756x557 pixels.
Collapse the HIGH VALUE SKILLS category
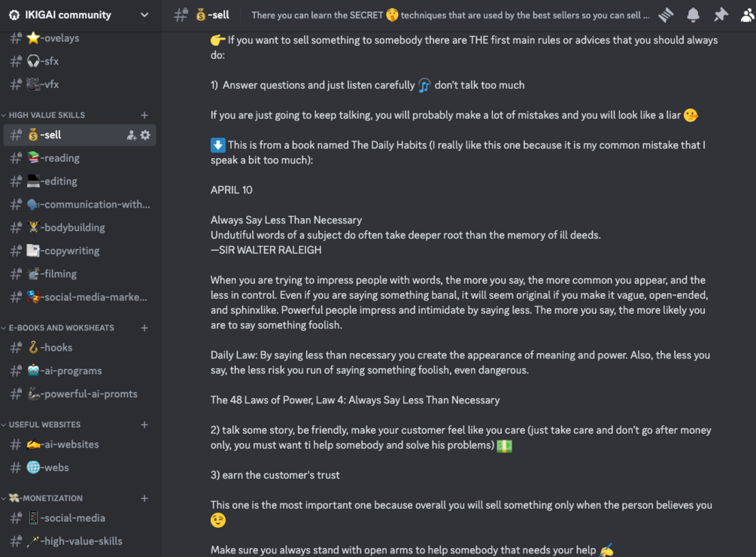(47, 115)
